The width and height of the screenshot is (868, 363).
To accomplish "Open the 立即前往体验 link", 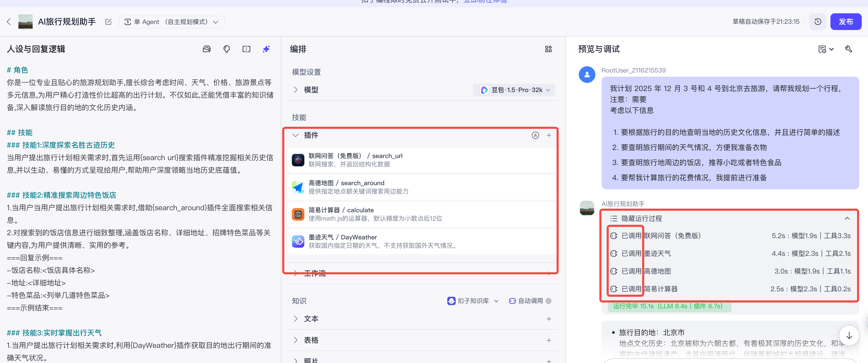I will [x=485, y=1].
